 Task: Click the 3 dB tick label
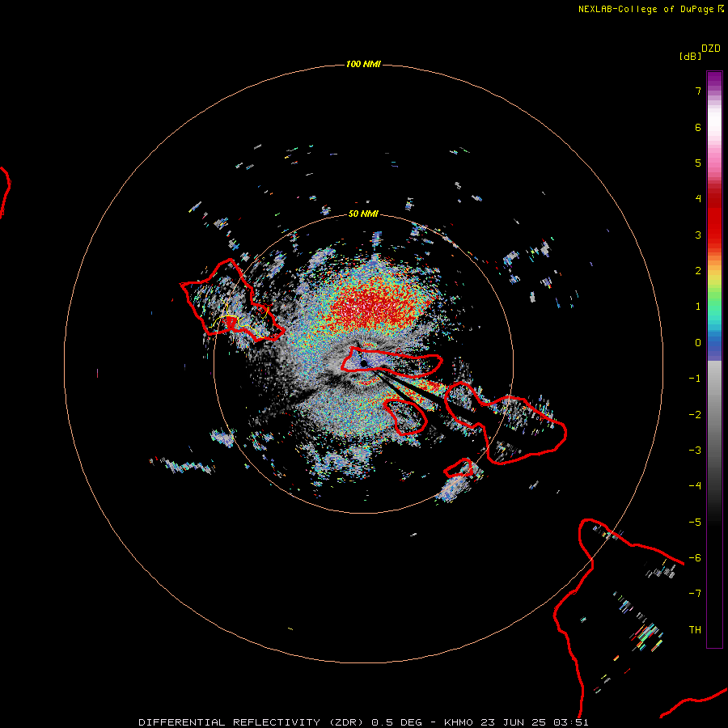pos(698,235)
